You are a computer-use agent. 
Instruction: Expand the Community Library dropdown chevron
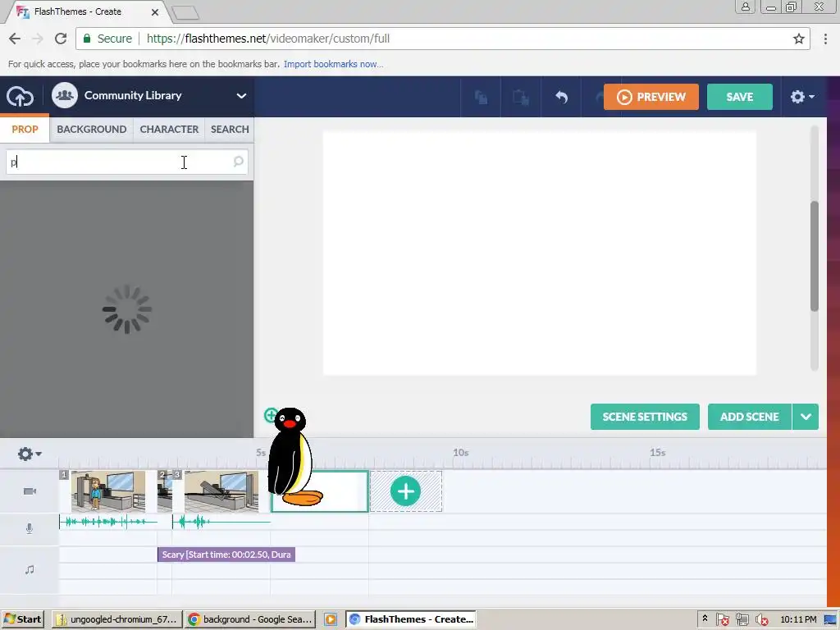pyautogui.click(x=242, y=96)
